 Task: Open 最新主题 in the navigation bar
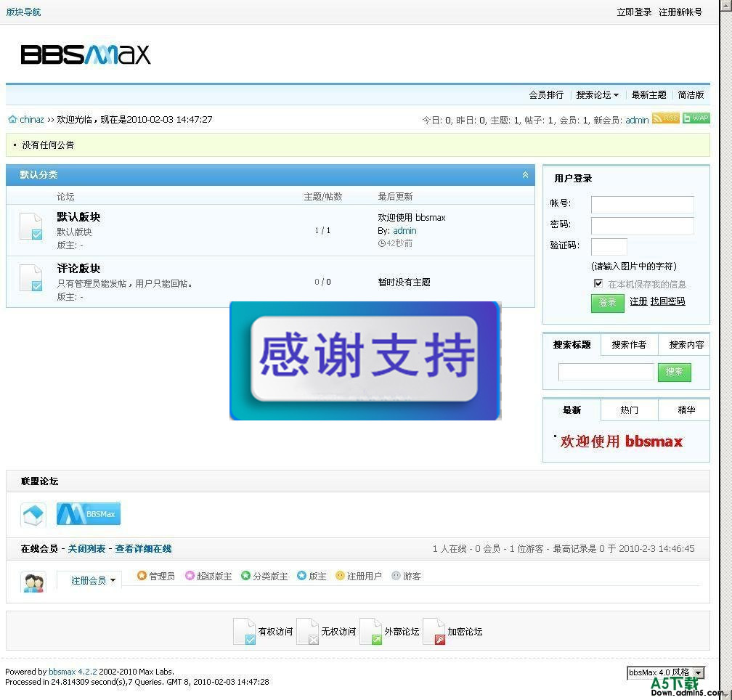[x=648, y=94]
